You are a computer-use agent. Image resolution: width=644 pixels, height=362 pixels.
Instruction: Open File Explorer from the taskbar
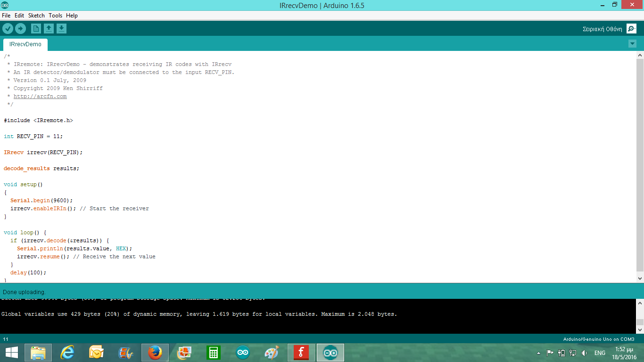pos(38,353)
